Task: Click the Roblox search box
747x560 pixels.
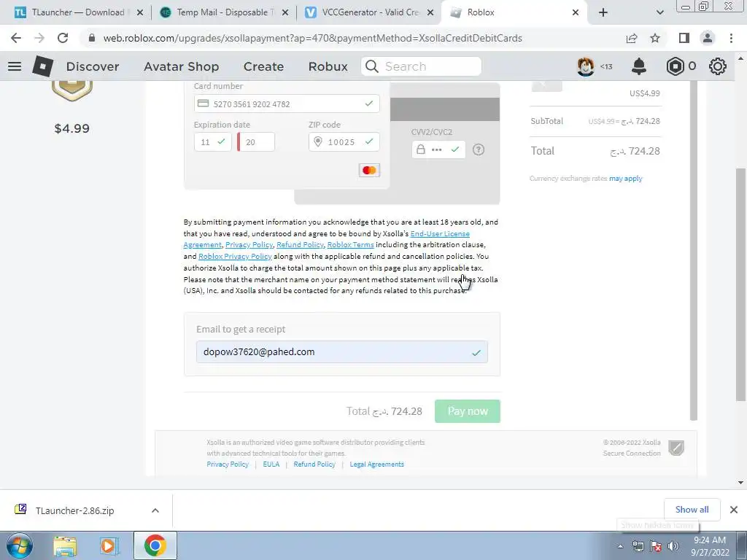Action: click(x=421, y=66)
